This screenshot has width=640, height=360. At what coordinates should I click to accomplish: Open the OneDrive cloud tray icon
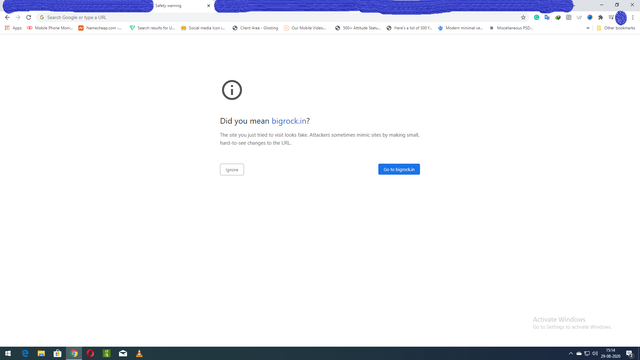(579, 353)
